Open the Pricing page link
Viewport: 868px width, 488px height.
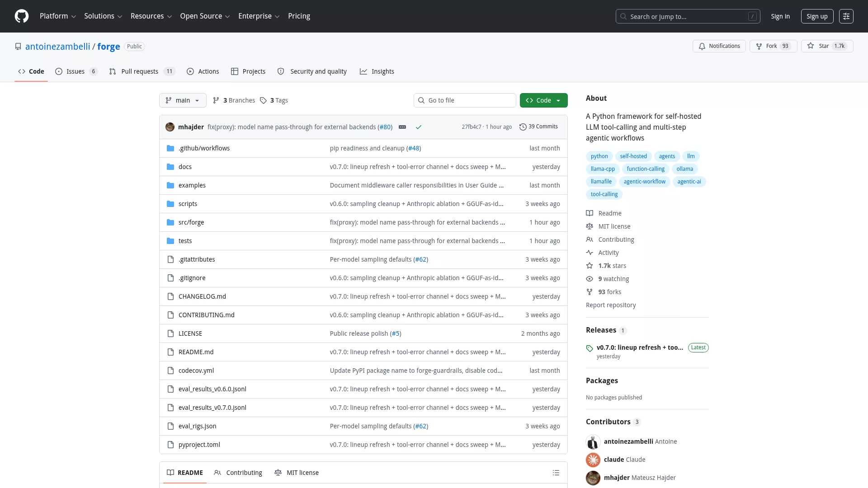[299, 16]
